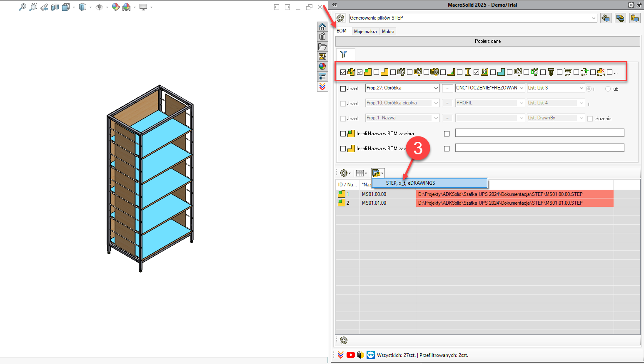Click the gear icon beside the macro name field
Screen dimensions: 644x364
[341, 18]
